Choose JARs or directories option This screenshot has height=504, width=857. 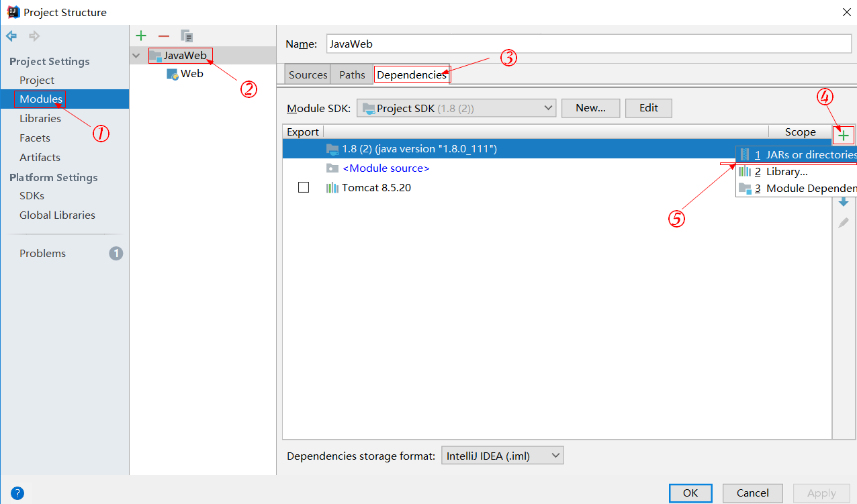(797, 155)
